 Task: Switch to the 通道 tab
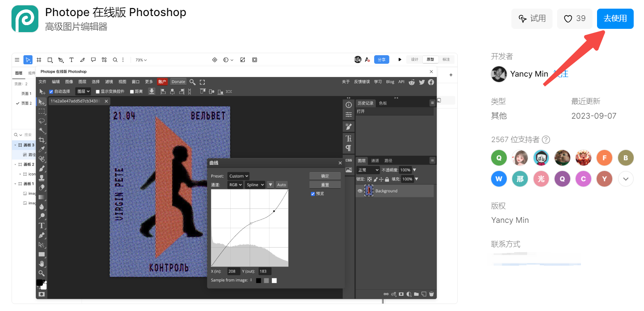pyautogui.click(x=375, y=161)
